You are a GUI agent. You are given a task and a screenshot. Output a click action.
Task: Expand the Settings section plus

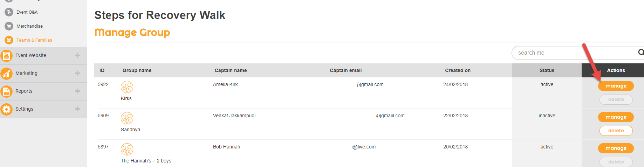click(77, 109)
